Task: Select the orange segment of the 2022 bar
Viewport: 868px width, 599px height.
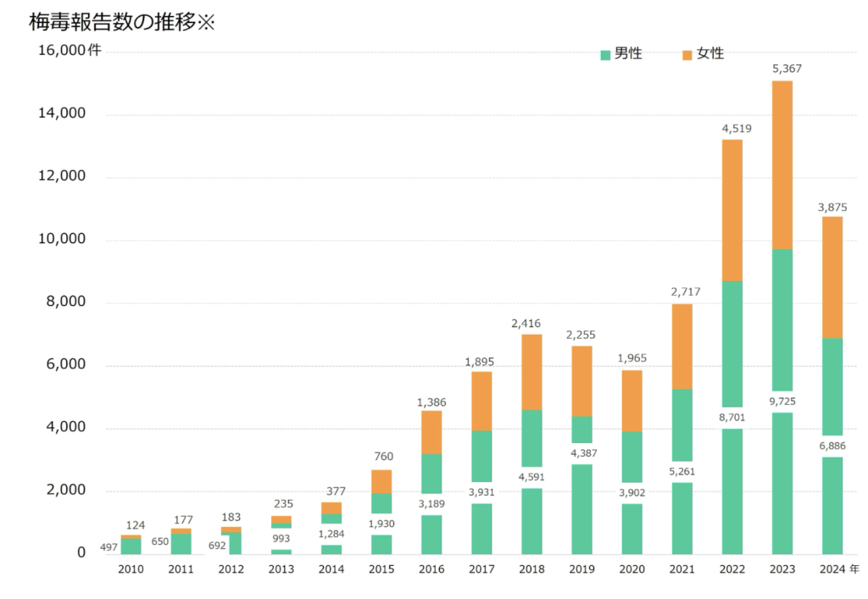Action: [x=732, y=210]
